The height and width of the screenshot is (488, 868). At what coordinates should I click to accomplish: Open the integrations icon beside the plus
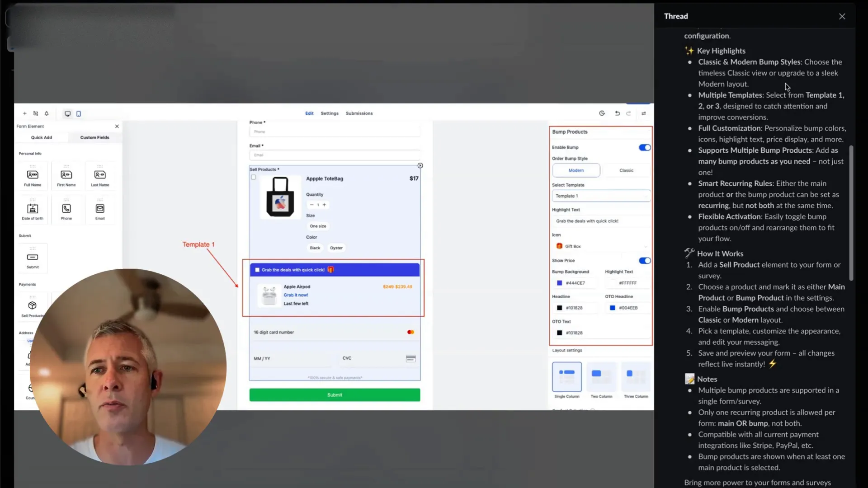click(36, 113)
